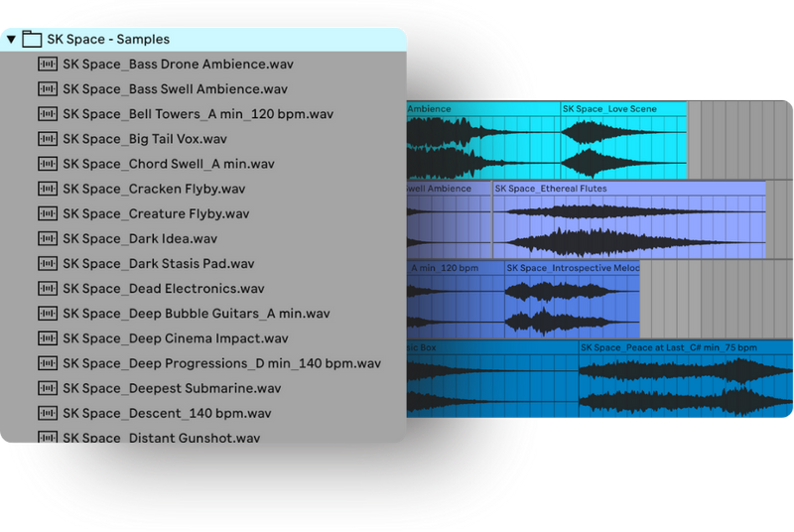This screenshot has height=532, width=794.
Task: Collapse the SK Space - Samples folder
Action: 11,40
